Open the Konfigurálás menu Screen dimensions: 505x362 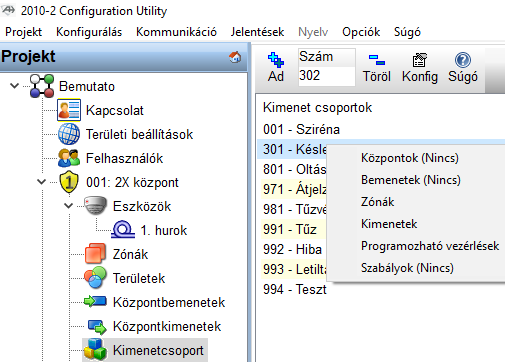tap(89, 32)
